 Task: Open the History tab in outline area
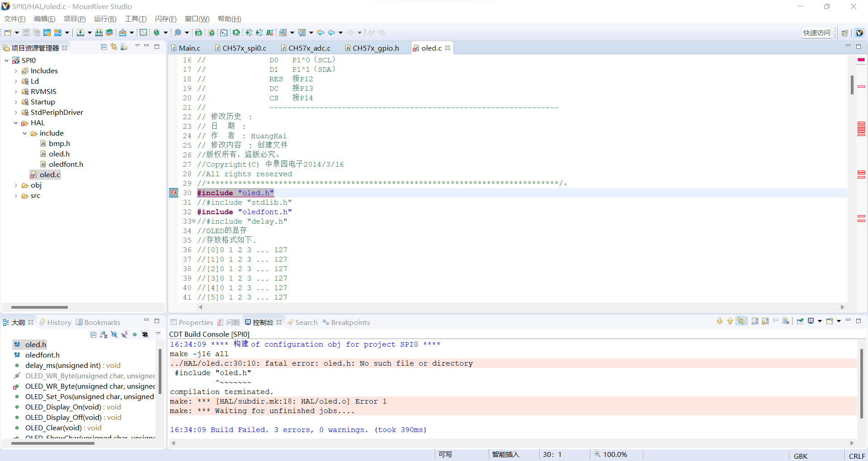pyautogui.click(x=55, y=322)
